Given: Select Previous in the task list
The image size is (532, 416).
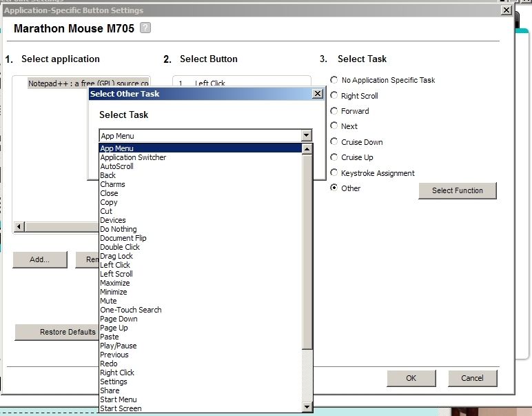Looking at the screenshot, I should click(200, 355).
